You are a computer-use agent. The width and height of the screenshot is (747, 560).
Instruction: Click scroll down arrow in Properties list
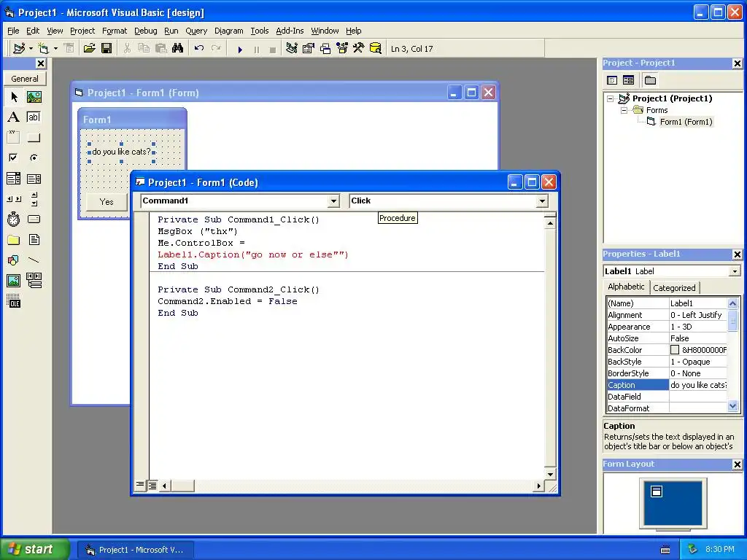point(732,406)
